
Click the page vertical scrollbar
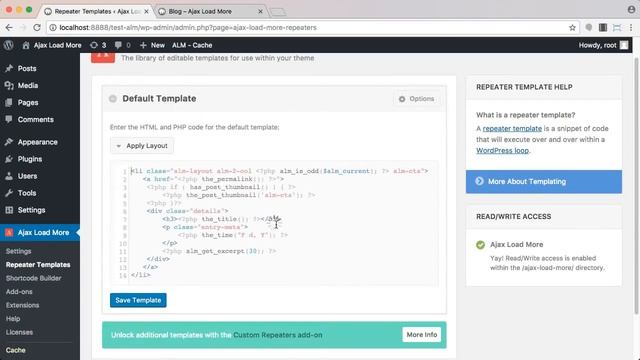click(637, 186)
